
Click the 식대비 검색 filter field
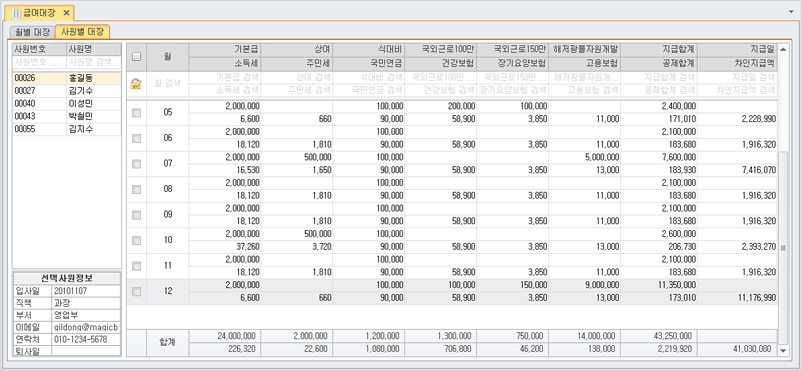point(369,78)
